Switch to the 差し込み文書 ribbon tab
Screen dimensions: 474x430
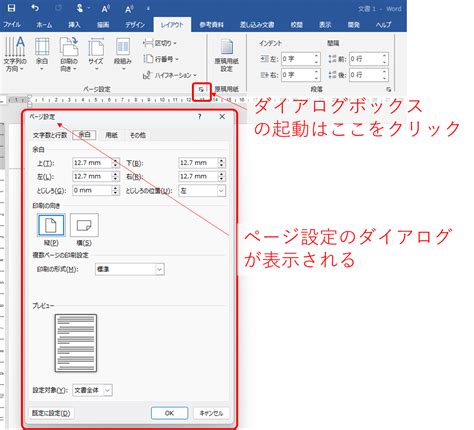click(x=257, y=25)
